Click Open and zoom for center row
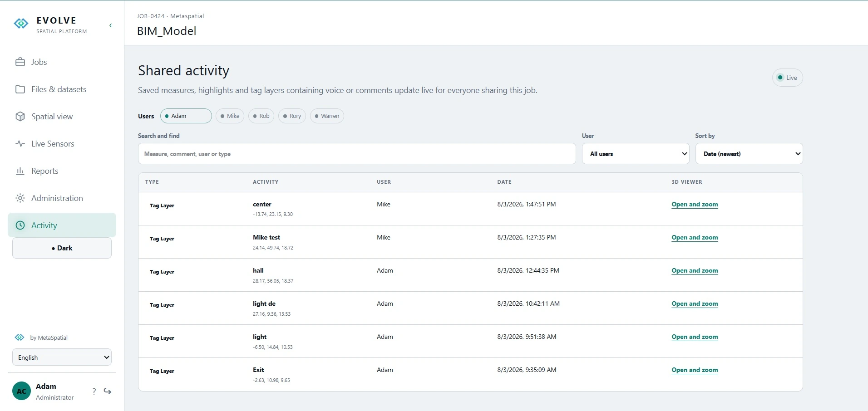The width and height of the screenshot is (868, 411). (x=695, y=205)
